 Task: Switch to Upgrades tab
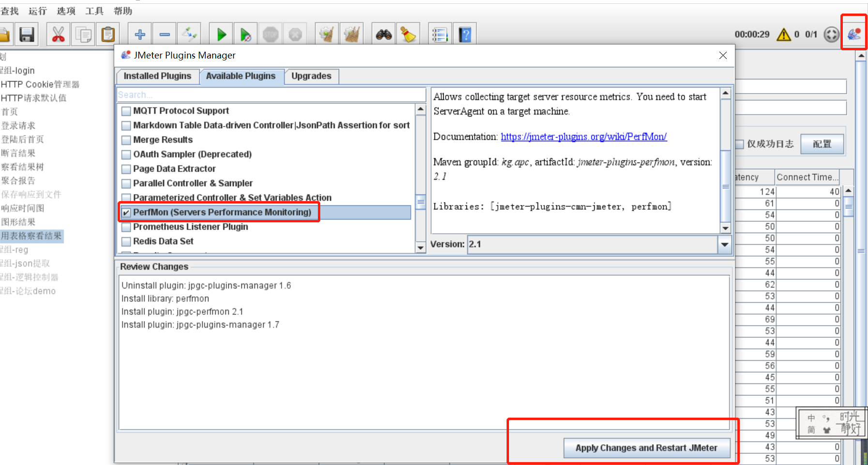point(311,76)
